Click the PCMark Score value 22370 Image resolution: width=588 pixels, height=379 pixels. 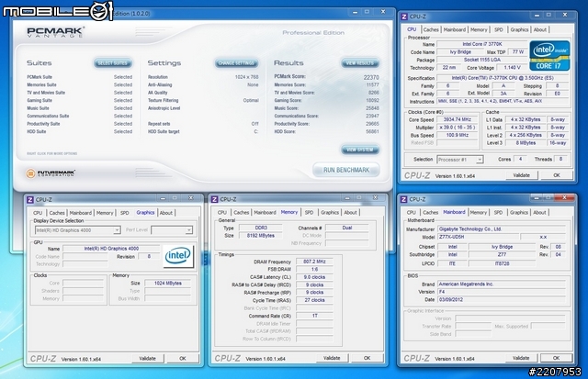(371, 77)
